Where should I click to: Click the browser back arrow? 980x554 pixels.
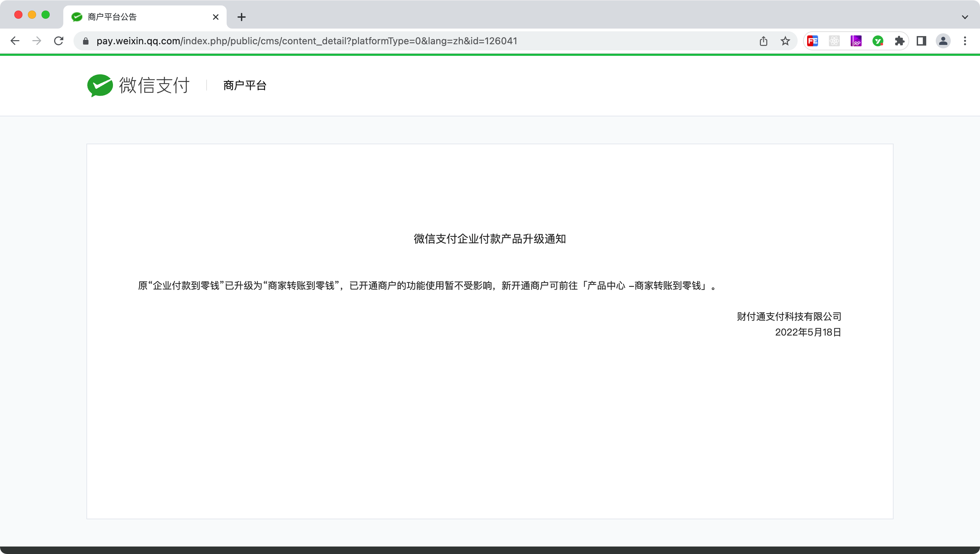tap(15, 41)
